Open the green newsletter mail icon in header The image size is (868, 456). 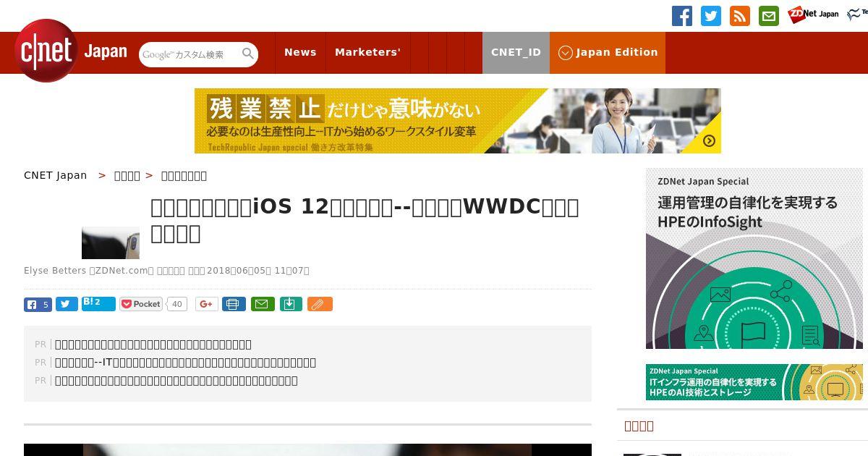pyautogui.click(x=769, y=16)
